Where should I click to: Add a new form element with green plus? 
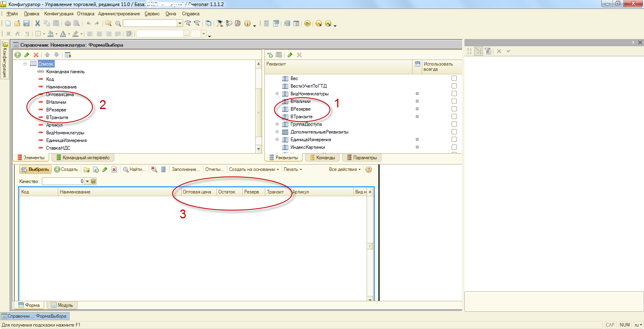18,55
